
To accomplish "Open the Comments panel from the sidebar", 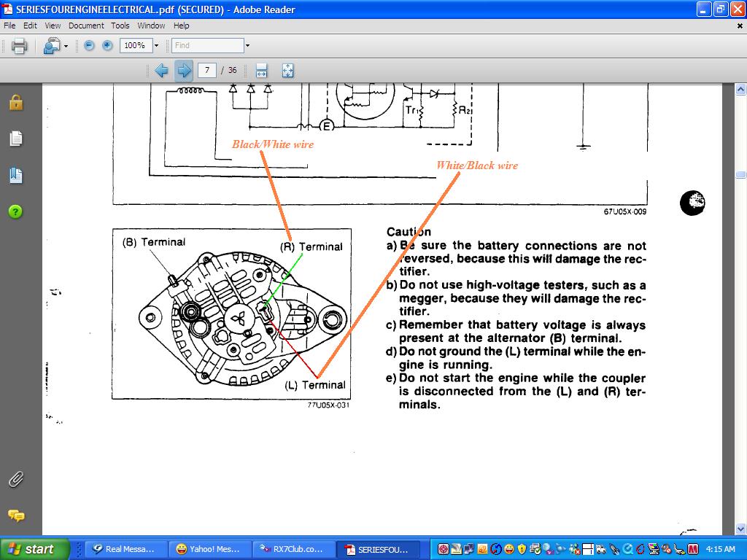I will coord(16,516).
